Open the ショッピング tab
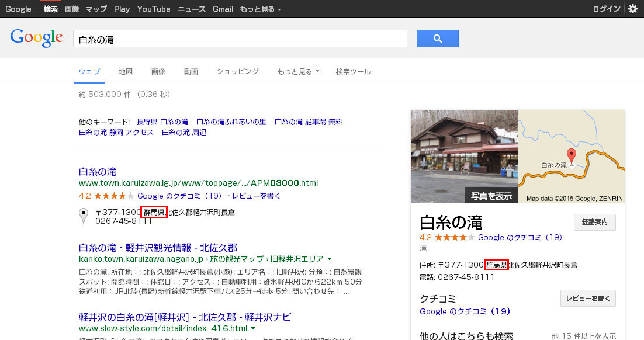This screenshot has width=644, height=340. (238, 71)
